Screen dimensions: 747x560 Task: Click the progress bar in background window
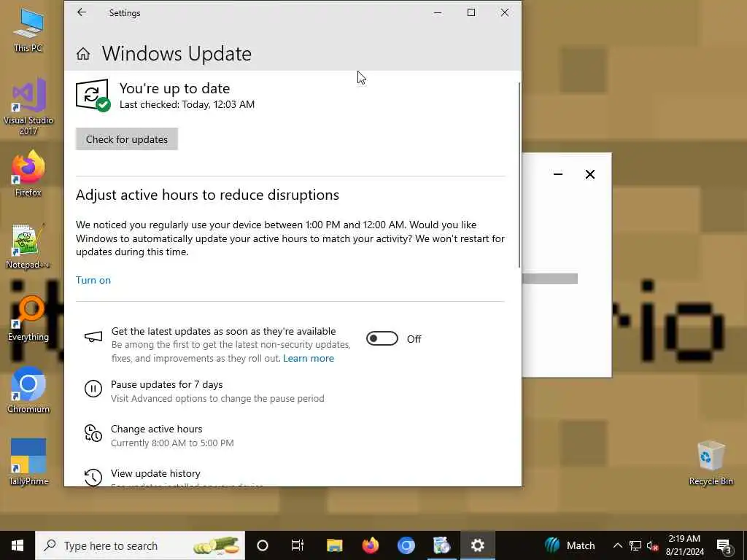[x=550, y=279]
